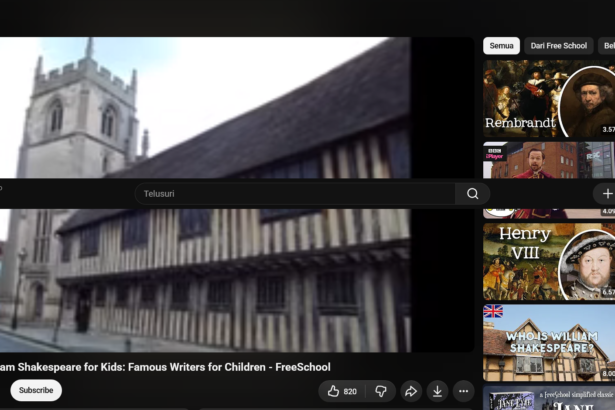Dislike the video with thumbs down

pos(380,391)
